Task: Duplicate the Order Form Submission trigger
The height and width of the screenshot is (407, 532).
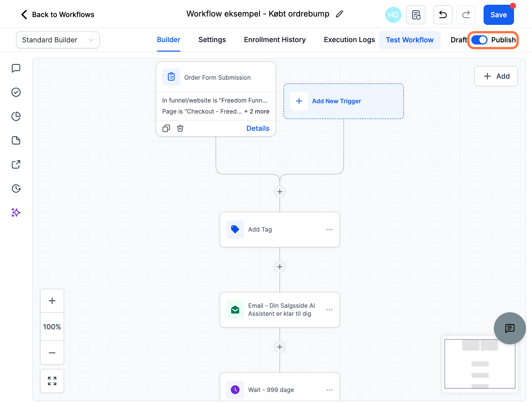Action: pos(166,128)
